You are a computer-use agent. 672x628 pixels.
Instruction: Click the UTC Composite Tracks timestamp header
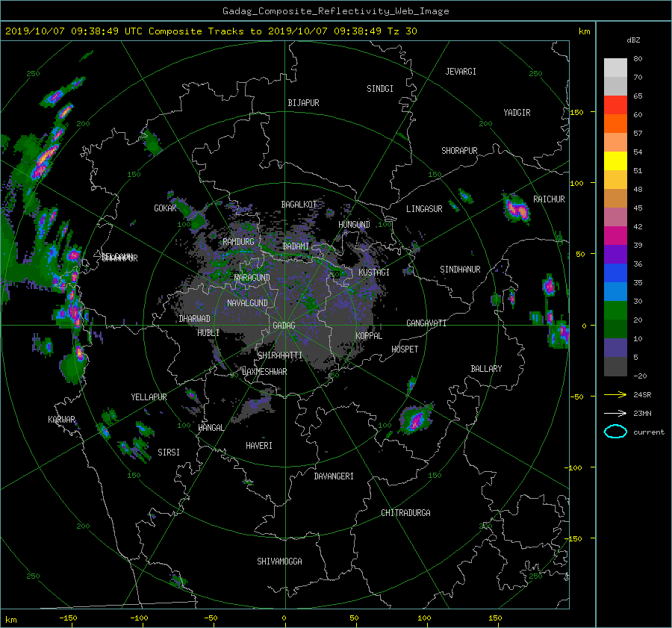[211, 31]
